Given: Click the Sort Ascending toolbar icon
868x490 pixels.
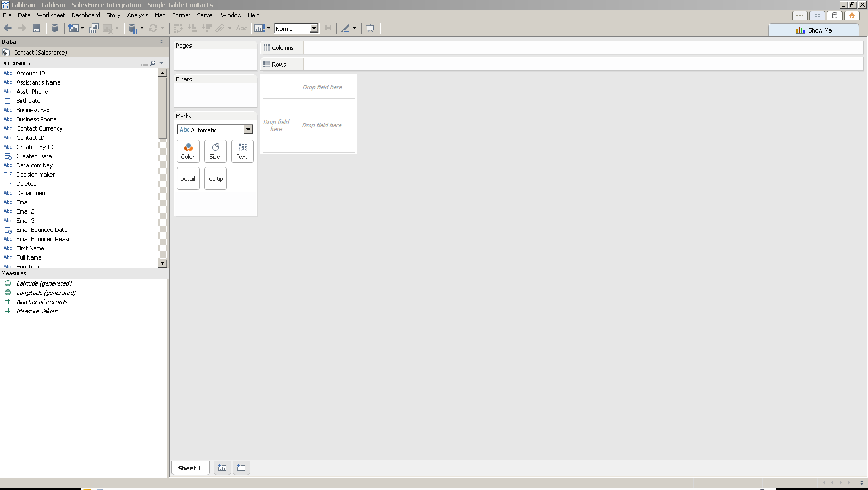Looking at the screenshot, I should coord(192,28).
